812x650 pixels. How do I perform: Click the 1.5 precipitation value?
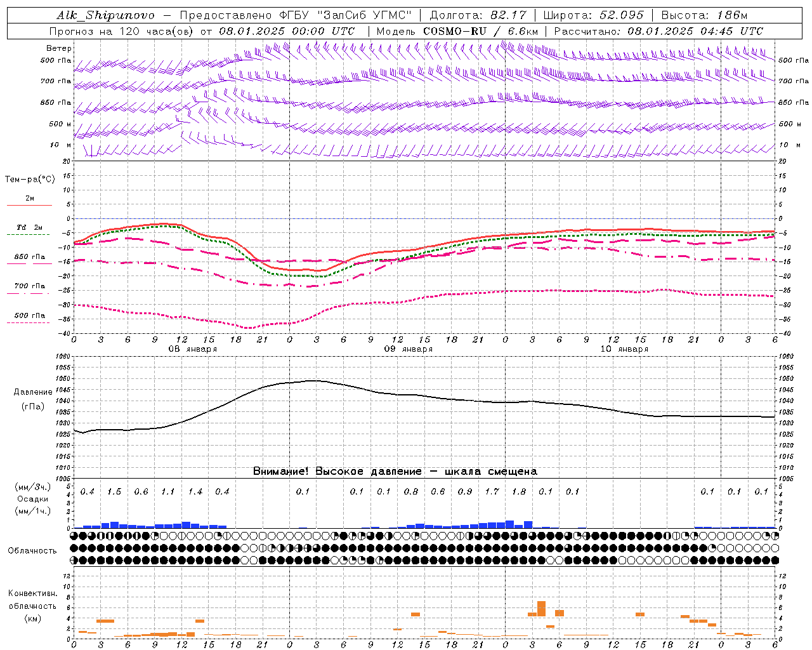click(114, 492)
